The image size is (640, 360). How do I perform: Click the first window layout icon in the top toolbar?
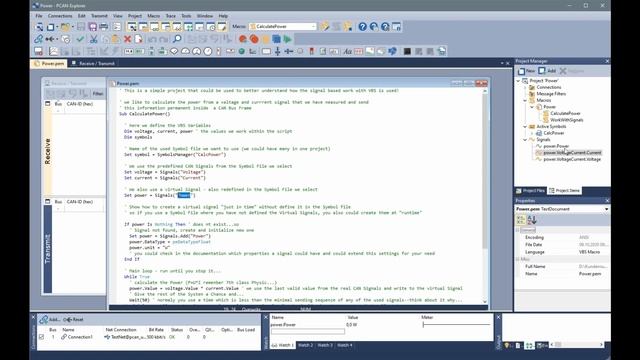[x=132, y=27]
